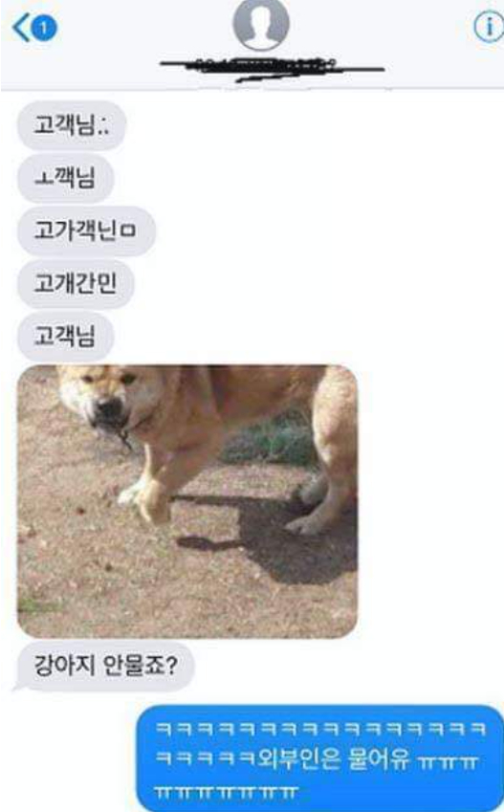Tap the dog's front paw in photo
The width and height of the screenshot is (504, 812).
(147, 501)
